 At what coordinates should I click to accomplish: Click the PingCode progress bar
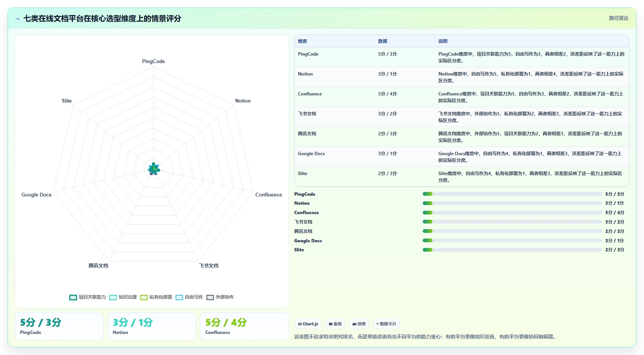(x=512, y=194)
